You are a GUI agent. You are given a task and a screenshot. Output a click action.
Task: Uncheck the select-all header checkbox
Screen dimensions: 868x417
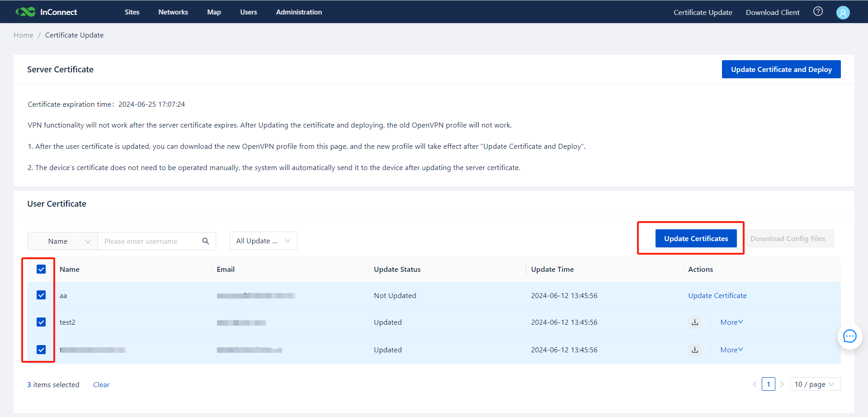coord(41,270)
